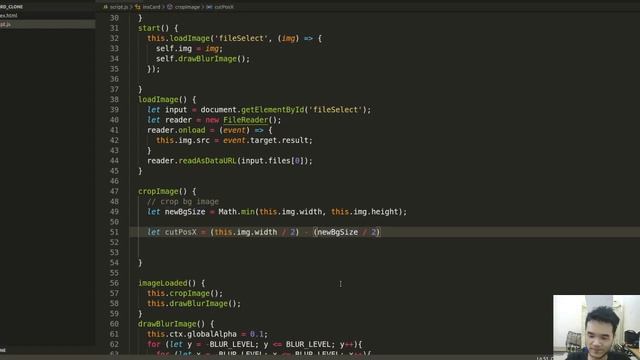Click the class icon beside InsCard breadcrumb
Image resolution: width=640 pixels, height=360 pixels.
(138, 7)
